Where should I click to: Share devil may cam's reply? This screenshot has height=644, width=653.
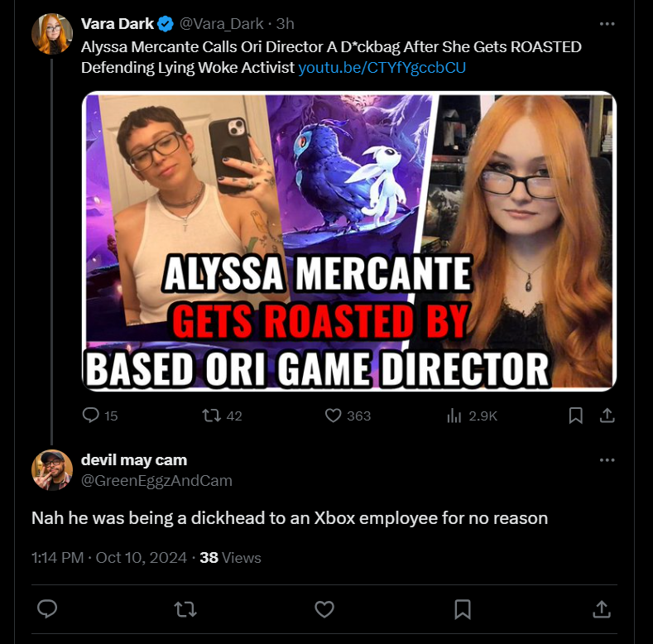pos(602,609)
